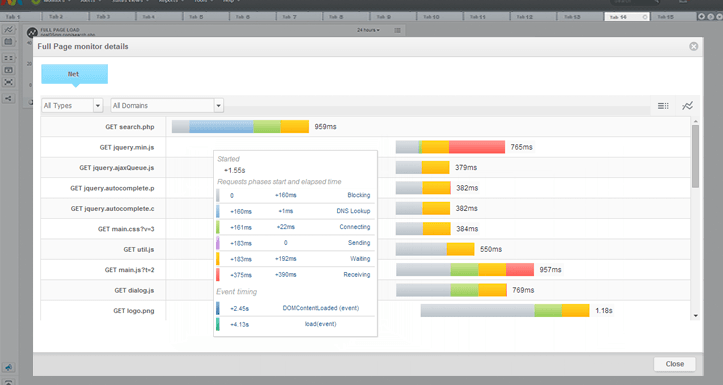The image size is (723, 385).
Task: Click the line chart icon in left sidebar
Action: coord(8,30)
